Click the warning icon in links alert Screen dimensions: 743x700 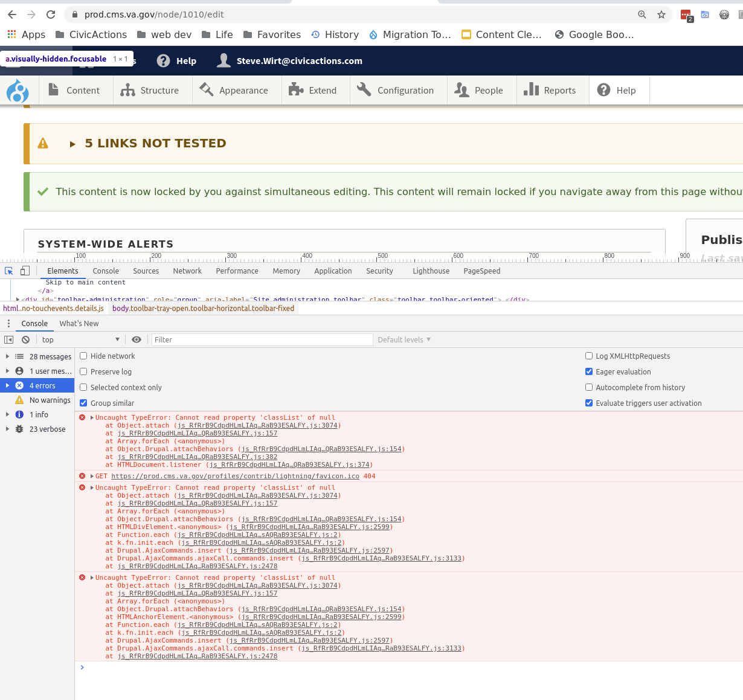(43, 144)
